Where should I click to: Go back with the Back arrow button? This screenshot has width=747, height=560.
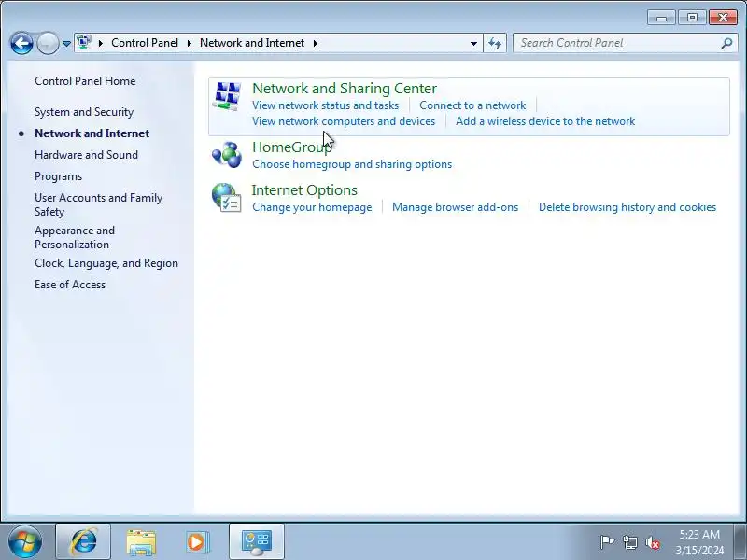(21, 43)
